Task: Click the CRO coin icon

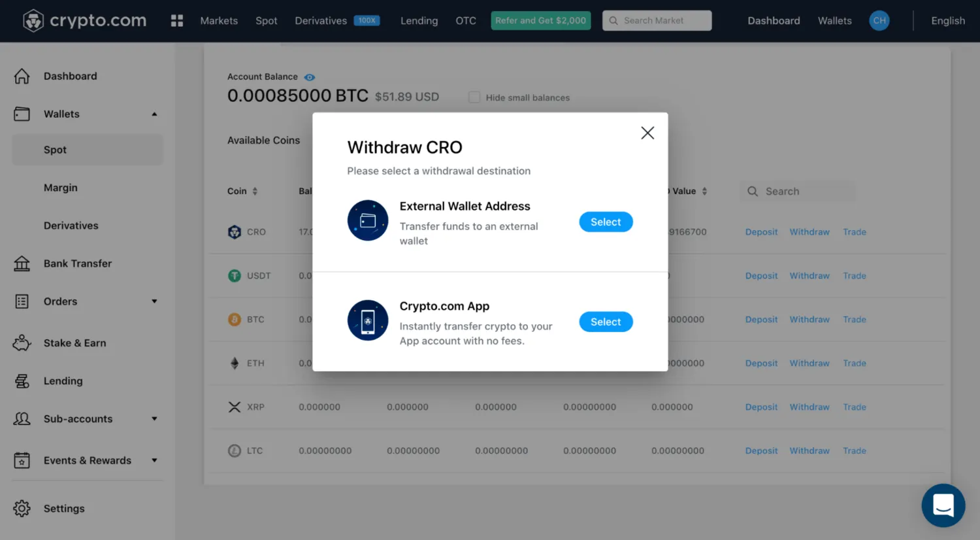Action: [235, 232]
